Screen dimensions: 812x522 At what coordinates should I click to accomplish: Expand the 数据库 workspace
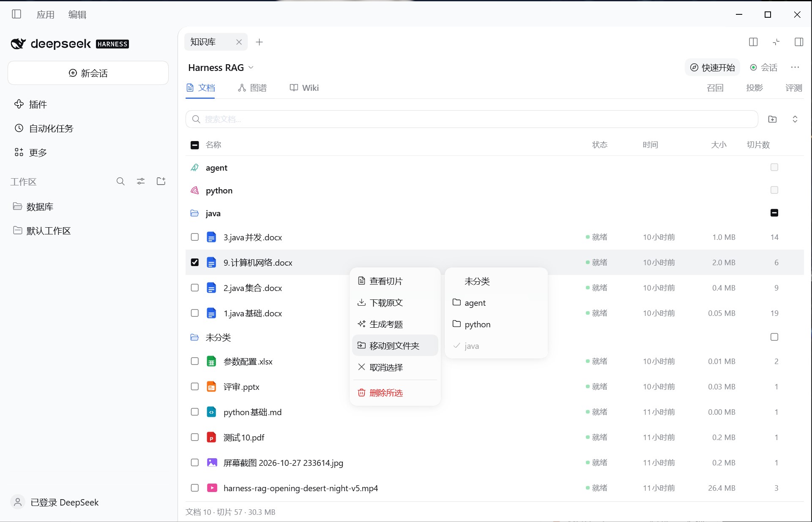33,207
